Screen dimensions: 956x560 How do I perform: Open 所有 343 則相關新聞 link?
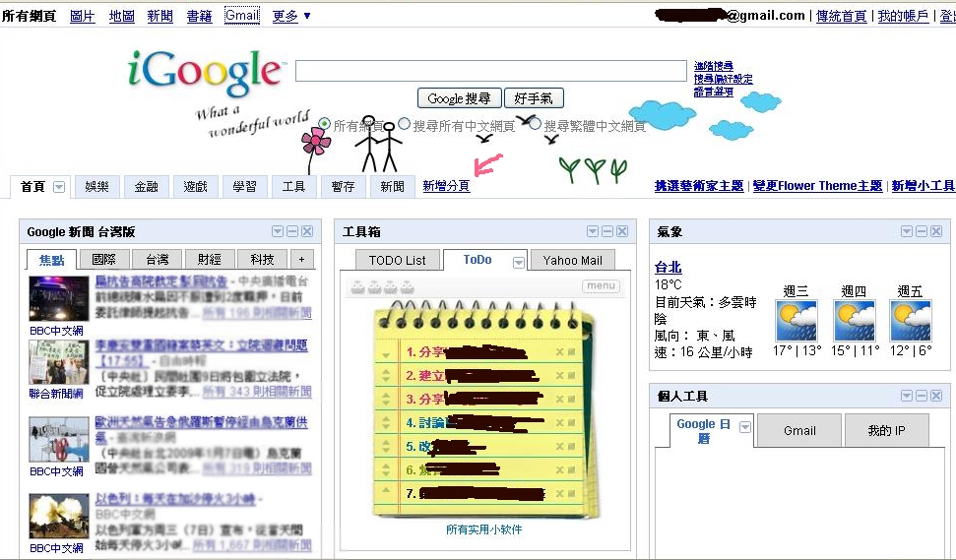pos(257,391)
